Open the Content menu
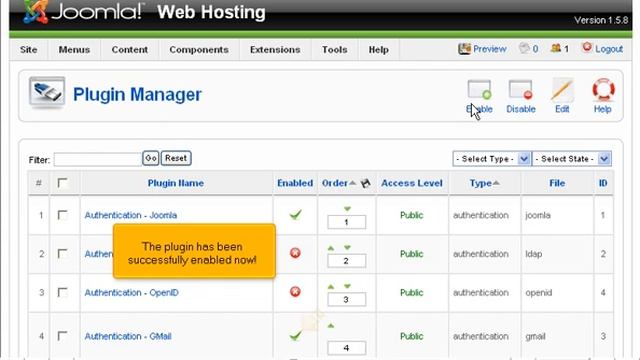640x360 pixels. [129, 50]
